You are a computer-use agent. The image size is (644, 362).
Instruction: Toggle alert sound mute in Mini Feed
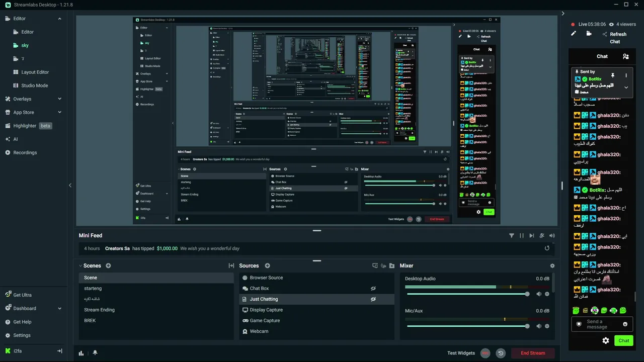pos(542,235)
